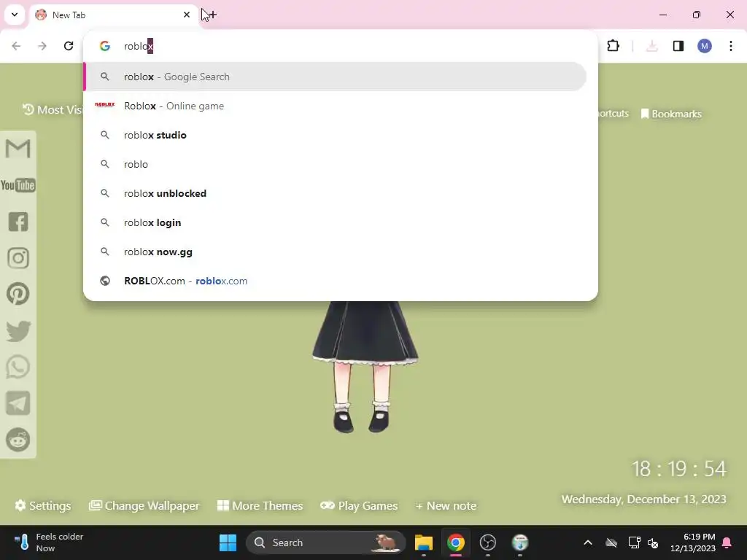Image resolution: width=747 pixels, height=560 pixels.
Task: Open the ROBLOX.com roblox.com suggestion
Action: 335,281
